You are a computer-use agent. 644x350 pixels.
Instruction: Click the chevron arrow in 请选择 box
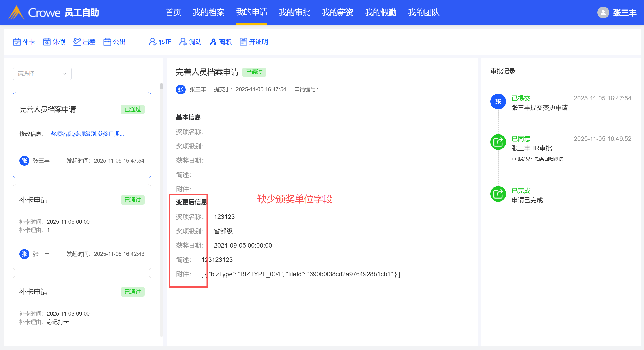coord(64,74)
